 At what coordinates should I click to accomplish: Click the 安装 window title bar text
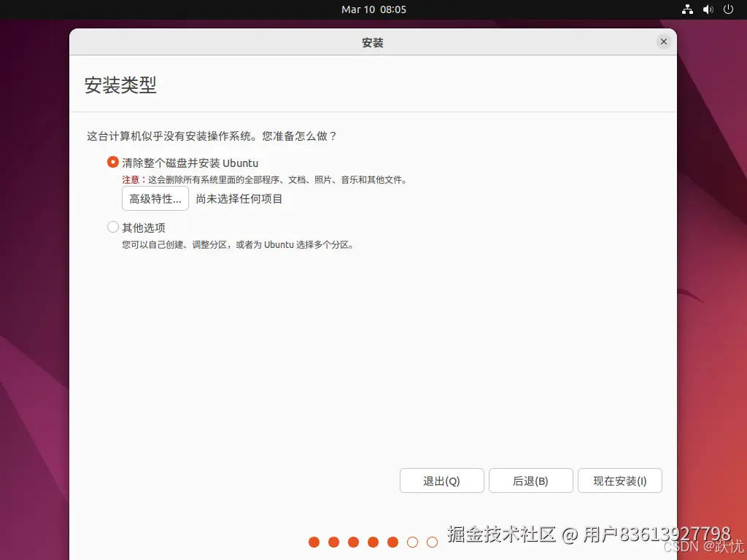[373, 43]
